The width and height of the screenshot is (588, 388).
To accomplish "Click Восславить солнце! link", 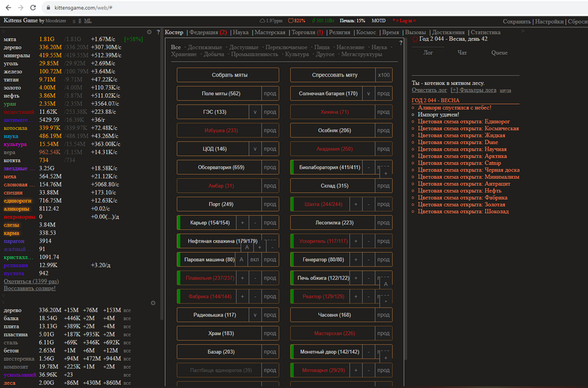I will (30, 288).
